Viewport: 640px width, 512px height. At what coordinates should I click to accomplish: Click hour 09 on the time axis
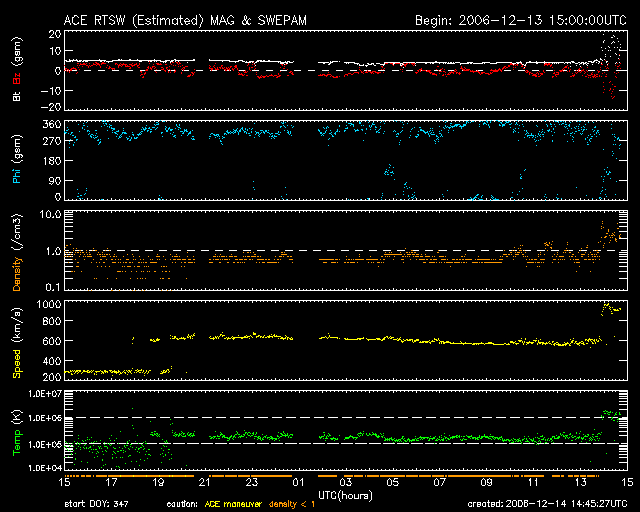pos(486,483)
